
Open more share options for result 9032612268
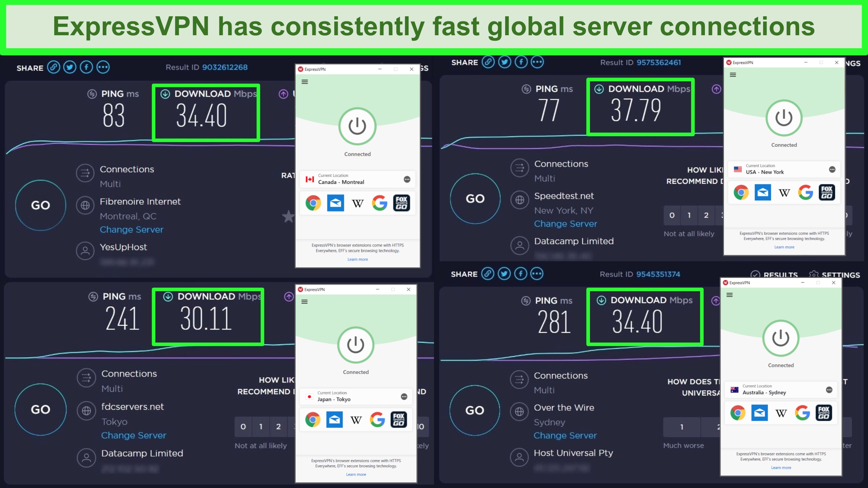(103, 67)
